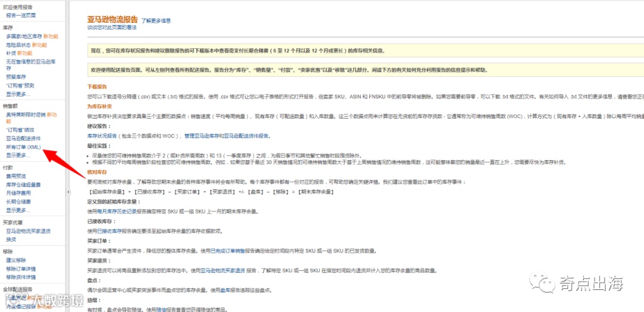Viewport: 644px width, 312px height.
Task: Click 谈谈您对此页面的看法 feedback link
Action: (112, 27)
